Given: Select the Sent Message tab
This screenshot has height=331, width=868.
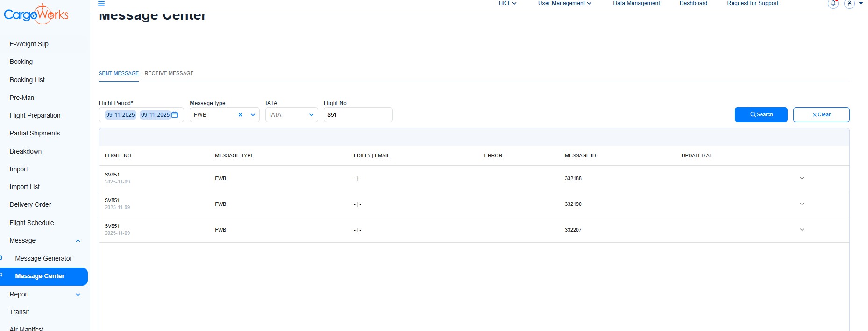Looking at the screenshot, I should click(x=119, y=73).
